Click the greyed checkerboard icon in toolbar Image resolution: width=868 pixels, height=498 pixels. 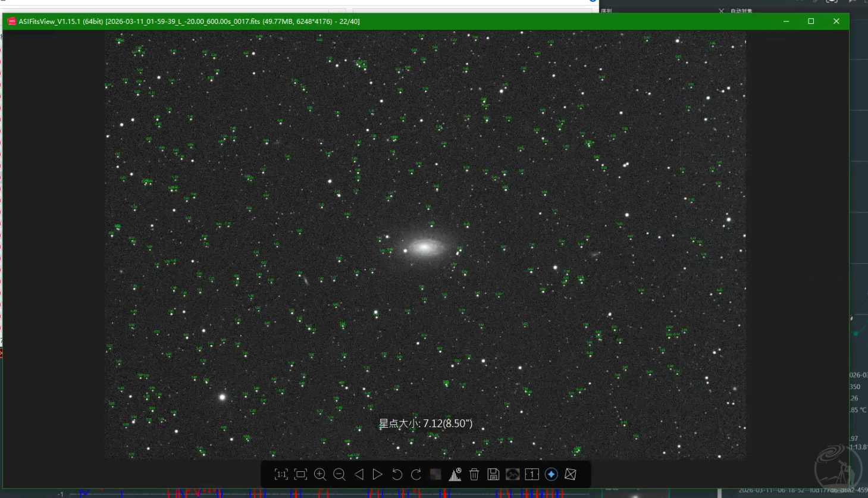tap(435, 474)
